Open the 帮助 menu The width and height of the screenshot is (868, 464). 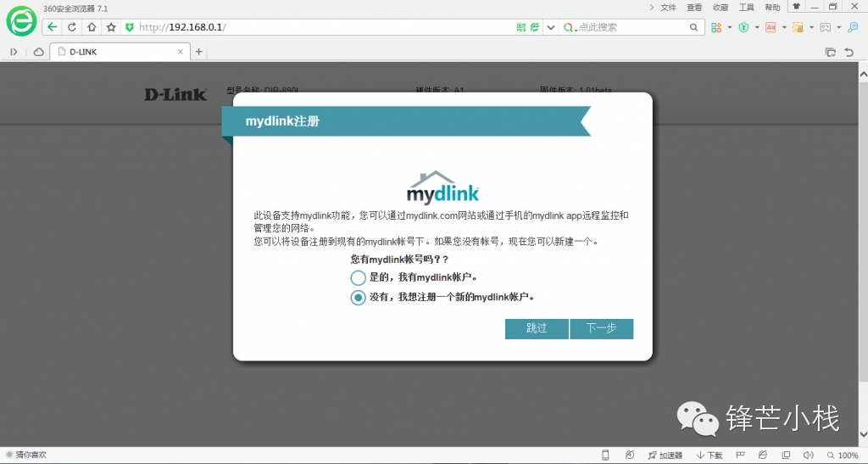click(772, 7)
